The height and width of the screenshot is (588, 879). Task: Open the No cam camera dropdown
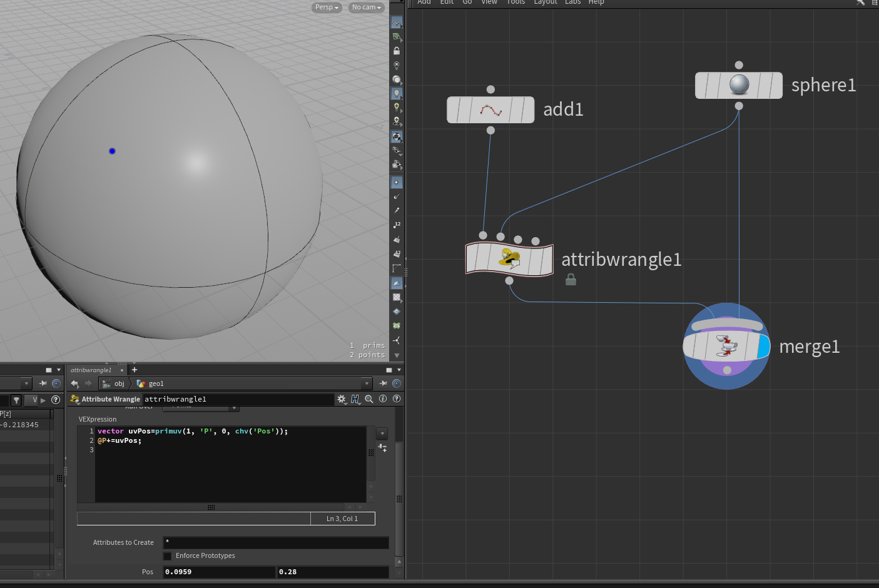(366, 8)
